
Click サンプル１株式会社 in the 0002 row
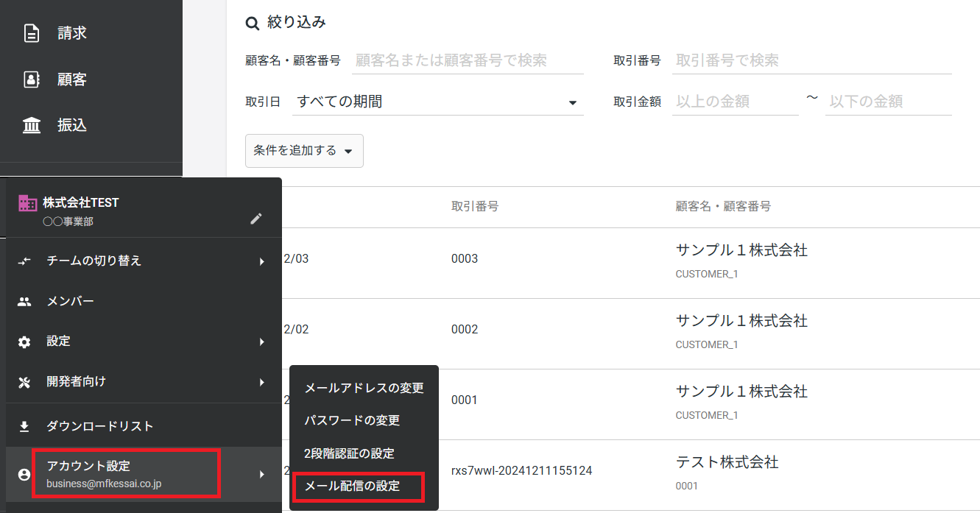(x=741, y=322)
